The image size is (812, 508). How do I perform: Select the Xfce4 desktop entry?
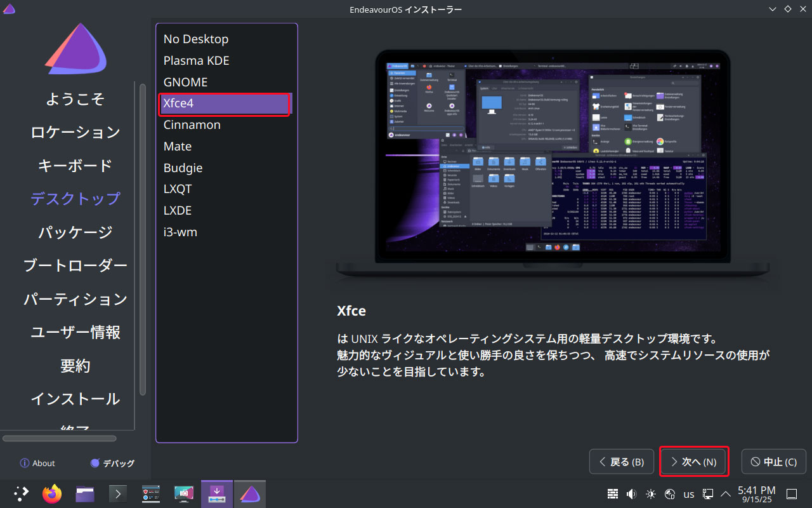coord(226,104)
